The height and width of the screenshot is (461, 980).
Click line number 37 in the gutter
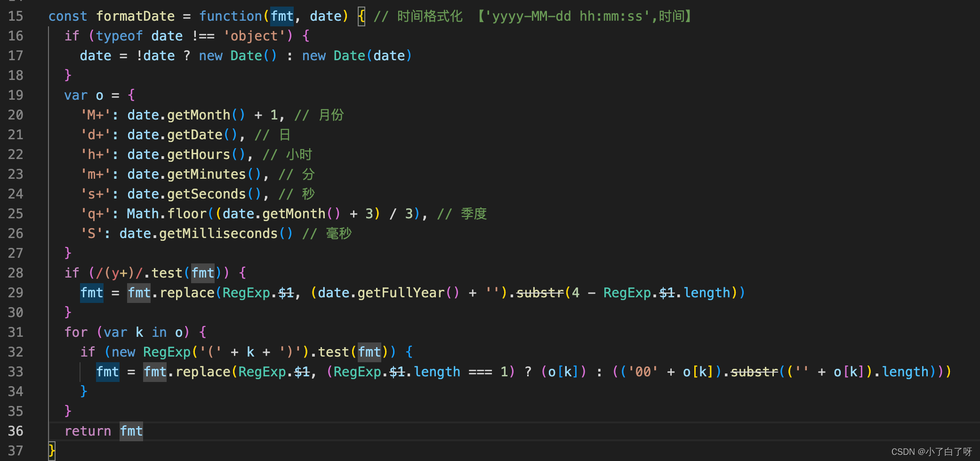16,451
